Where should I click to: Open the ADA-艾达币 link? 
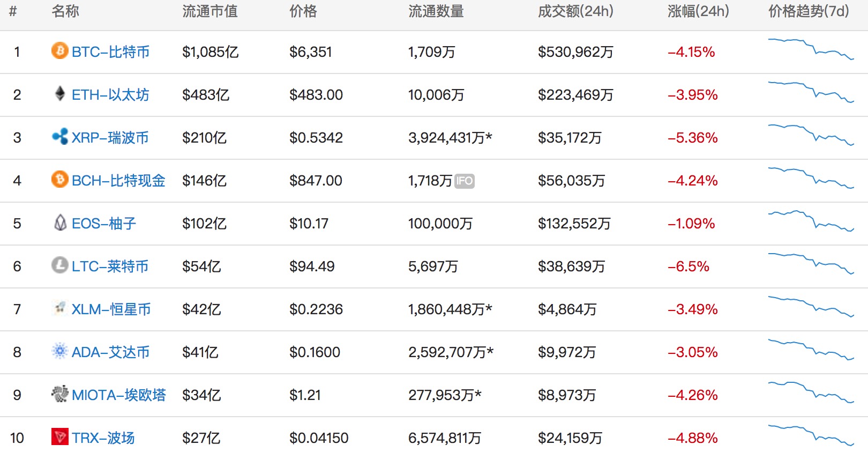pos(110,352)
